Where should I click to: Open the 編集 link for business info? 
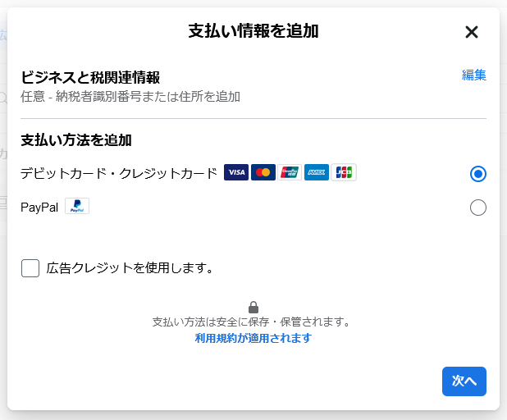473,75
